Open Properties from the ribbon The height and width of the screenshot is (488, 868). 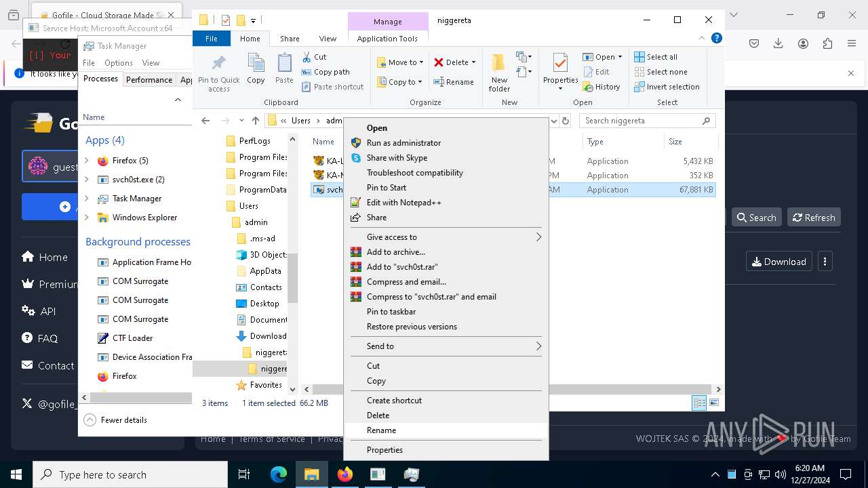[x=560, y=73]
